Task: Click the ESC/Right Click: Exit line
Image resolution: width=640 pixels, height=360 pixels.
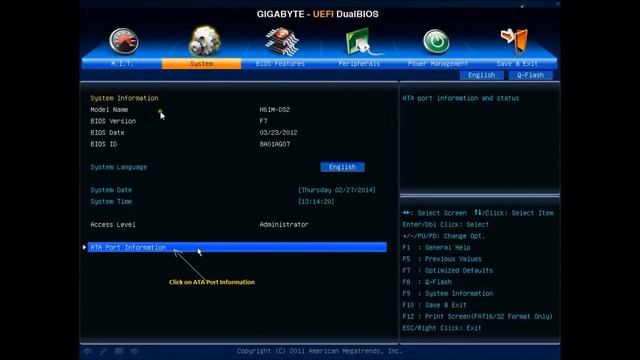Action: click(x=442, y=328)
